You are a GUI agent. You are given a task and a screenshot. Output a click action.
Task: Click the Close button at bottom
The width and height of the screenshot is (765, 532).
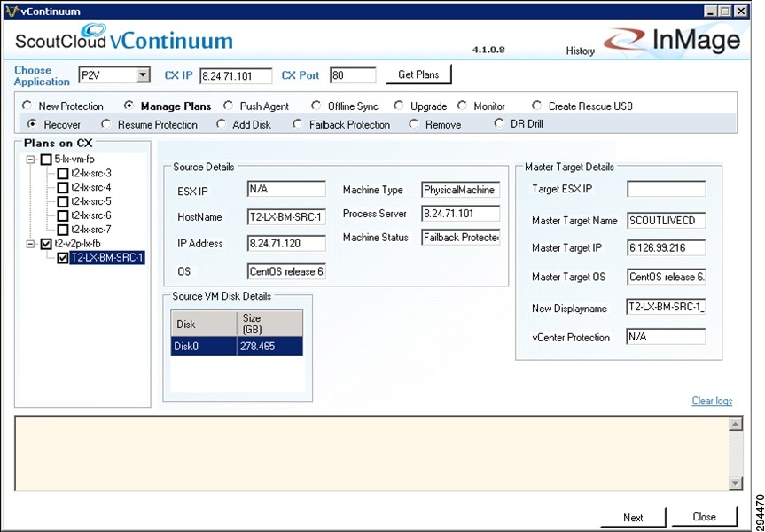(x=704, y=517)
